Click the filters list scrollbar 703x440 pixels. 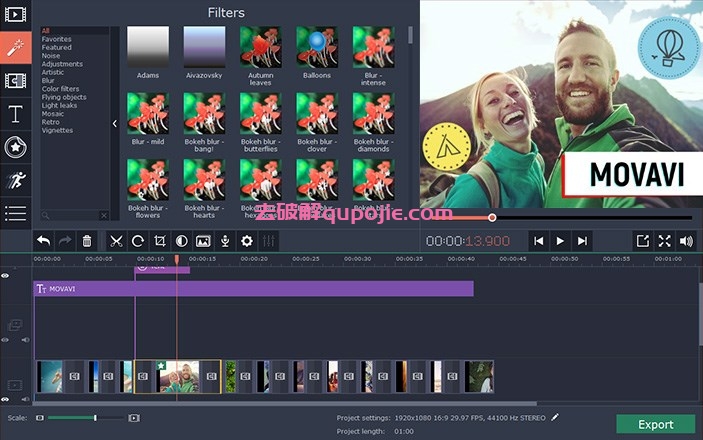coord(410,35)
